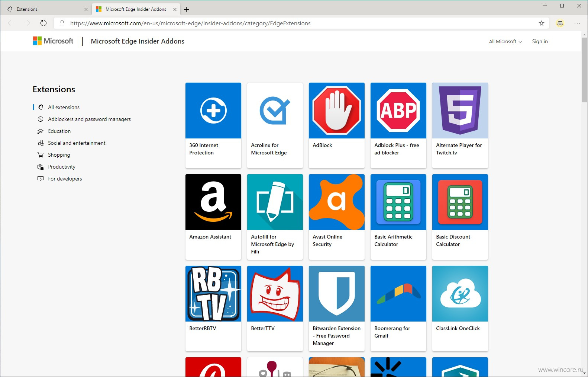Click the ClassLink OneClick title text
Image resolution: width=588 pixels, height=377 pixels.
click(458, 328)
